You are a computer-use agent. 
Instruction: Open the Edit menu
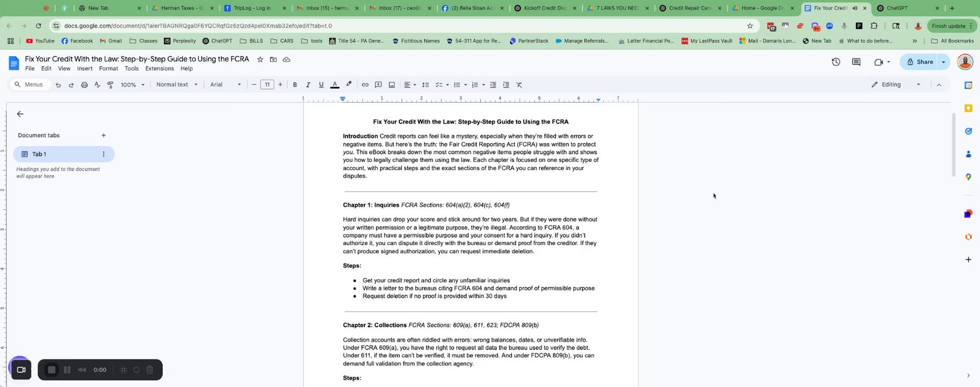click(x=46, y=69)
